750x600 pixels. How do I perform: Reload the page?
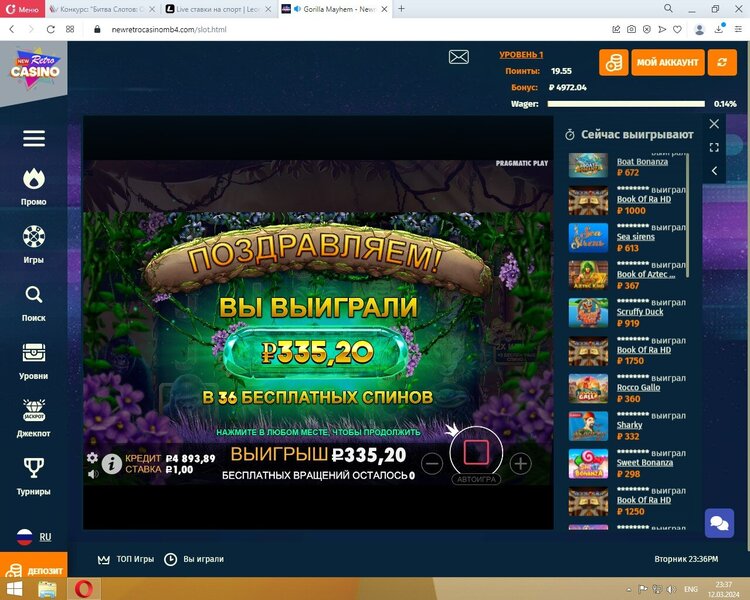click(50, 29)
